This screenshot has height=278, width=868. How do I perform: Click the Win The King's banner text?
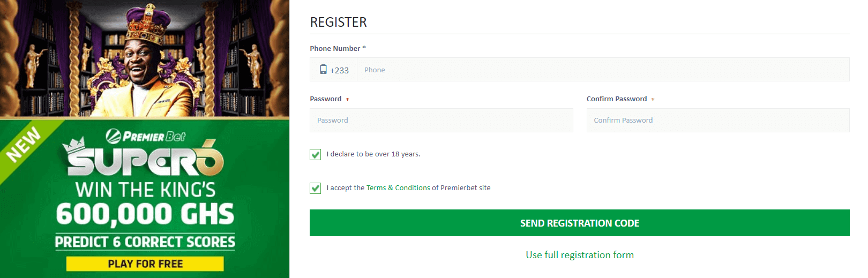click(145, 190)
